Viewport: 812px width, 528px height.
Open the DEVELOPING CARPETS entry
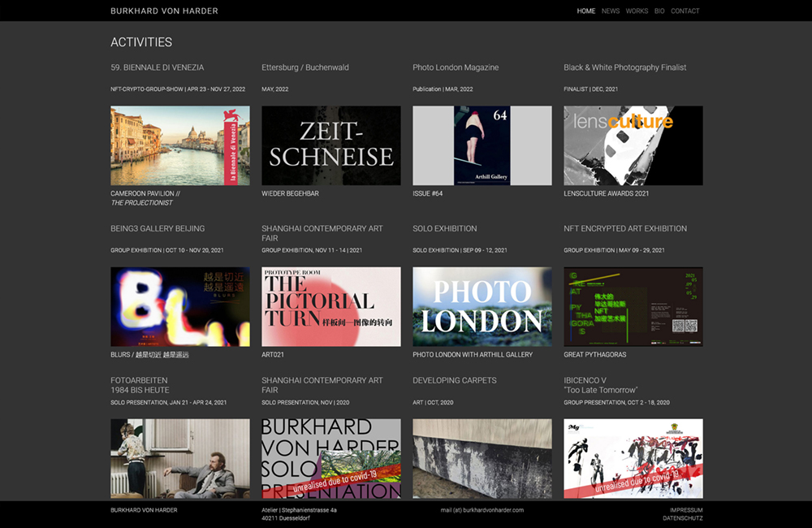(455, 380)
